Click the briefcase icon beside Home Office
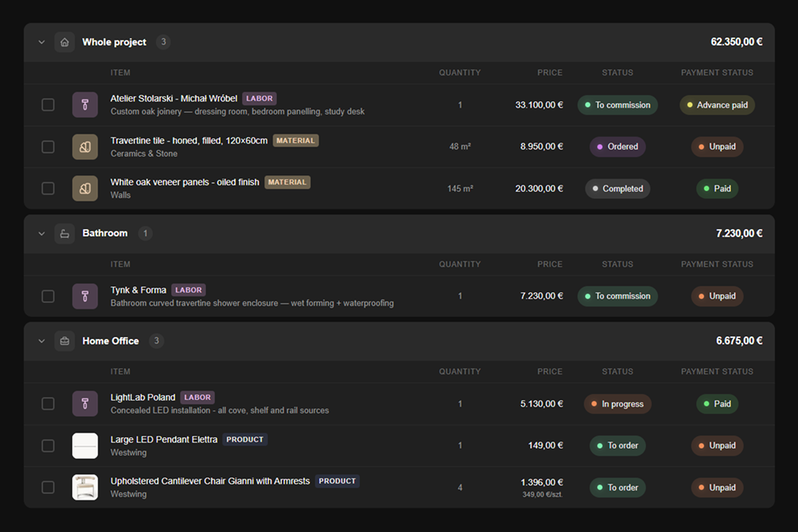 pos(65,341)
